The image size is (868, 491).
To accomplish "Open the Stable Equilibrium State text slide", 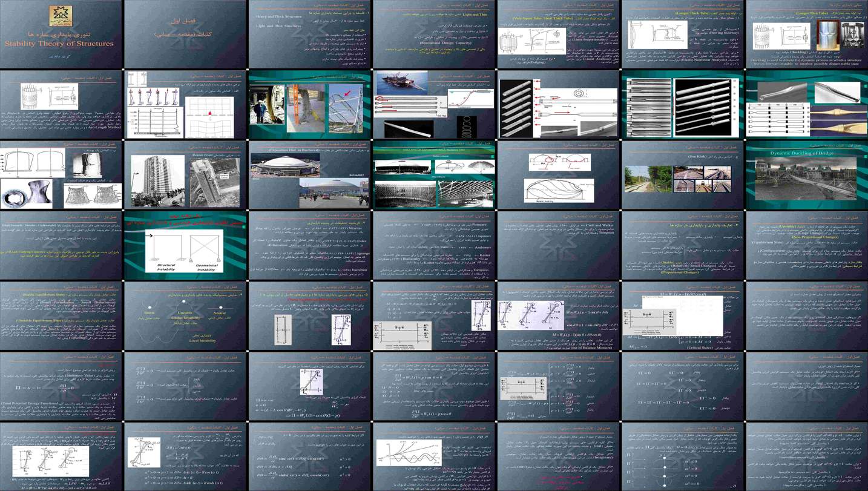I will point(62,315).
